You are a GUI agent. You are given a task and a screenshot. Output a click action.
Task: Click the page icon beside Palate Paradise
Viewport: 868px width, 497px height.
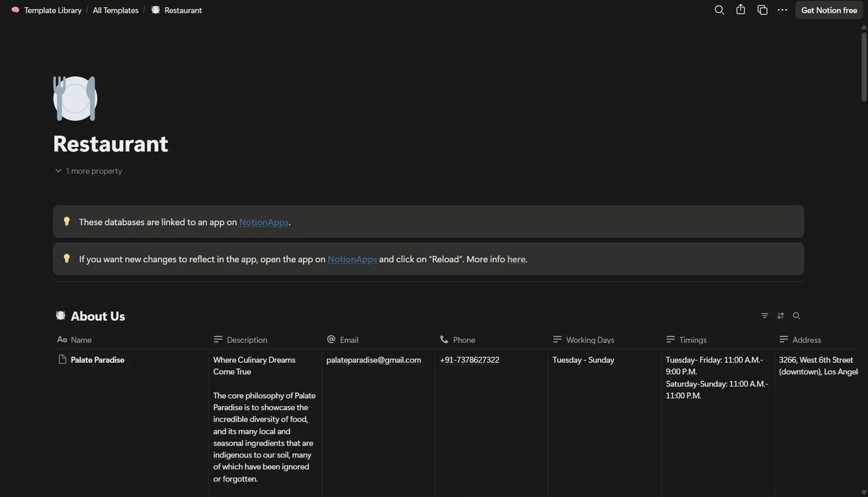click(62, 360)
